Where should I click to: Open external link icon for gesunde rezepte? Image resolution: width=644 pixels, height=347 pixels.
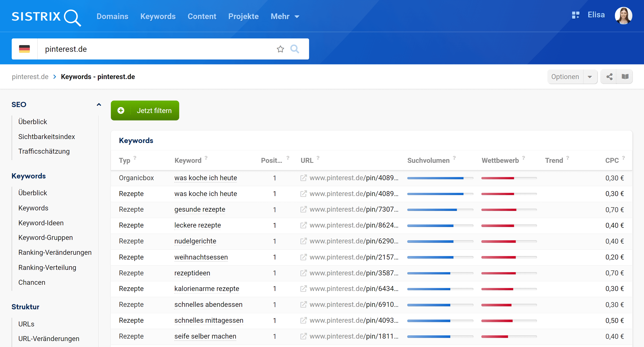(303, 209)
